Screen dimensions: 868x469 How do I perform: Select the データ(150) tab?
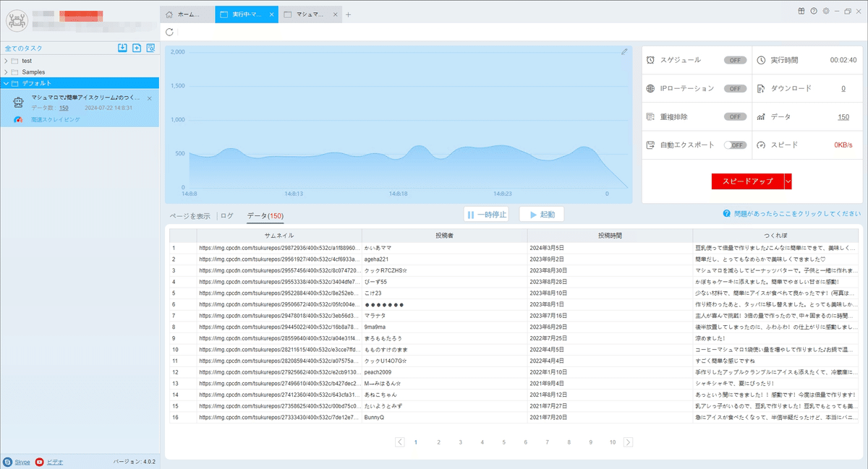click(265, 215)
